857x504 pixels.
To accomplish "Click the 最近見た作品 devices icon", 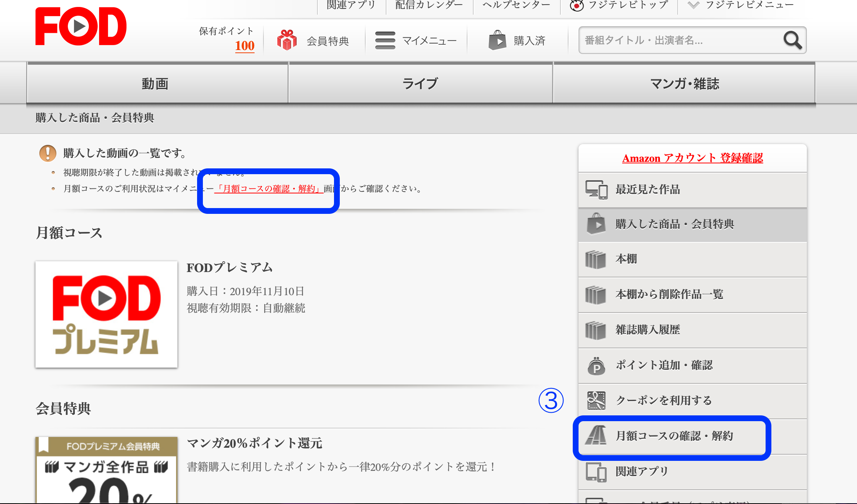I will (x=596, y=190).
